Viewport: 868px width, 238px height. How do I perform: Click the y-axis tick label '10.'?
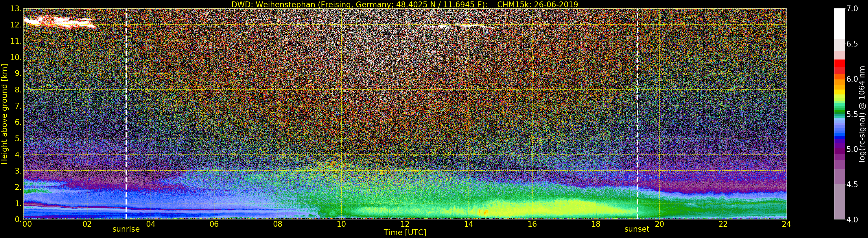tap(16, 57)
